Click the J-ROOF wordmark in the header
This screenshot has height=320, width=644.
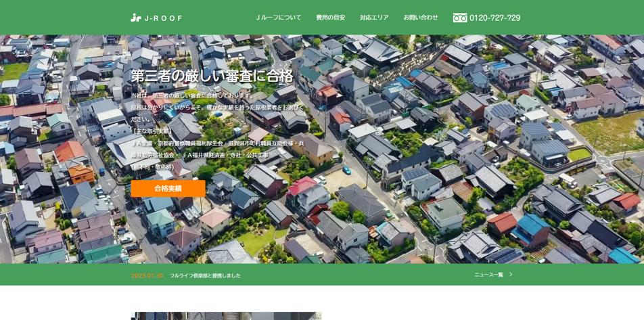(162, 18)
